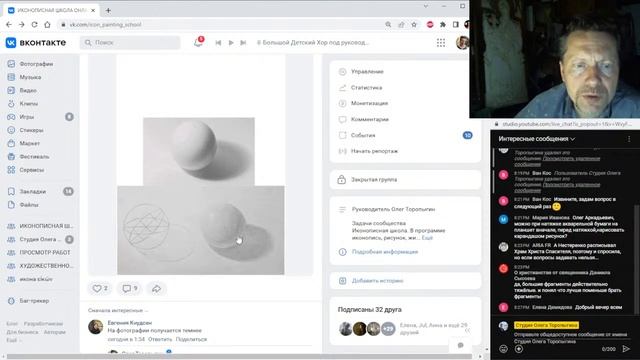Open the VK notifications bell

[198, 42]
